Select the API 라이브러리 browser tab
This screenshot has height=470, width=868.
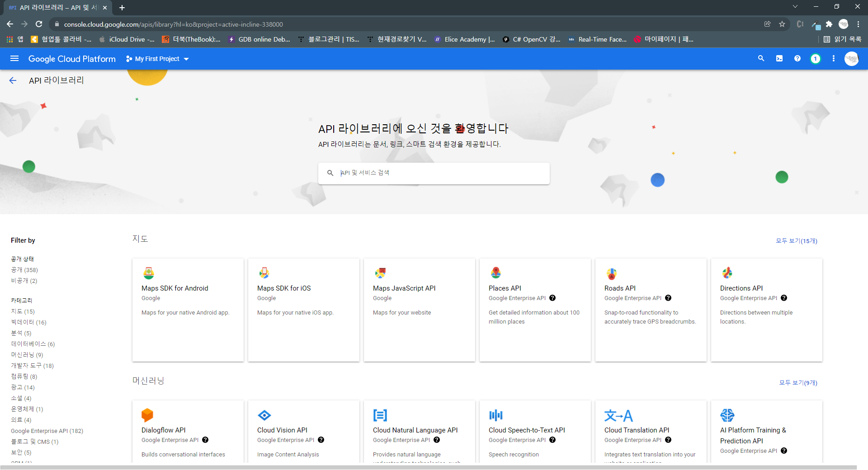pos(58,8)
